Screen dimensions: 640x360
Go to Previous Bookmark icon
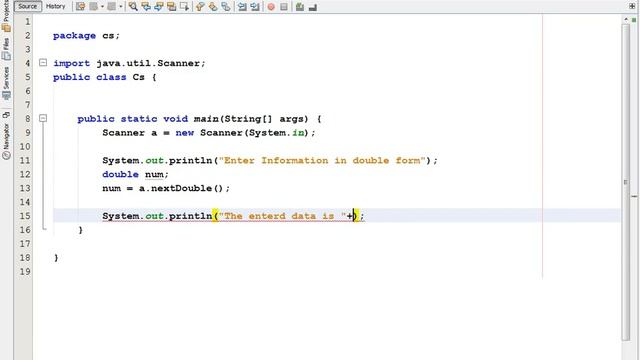200,7
